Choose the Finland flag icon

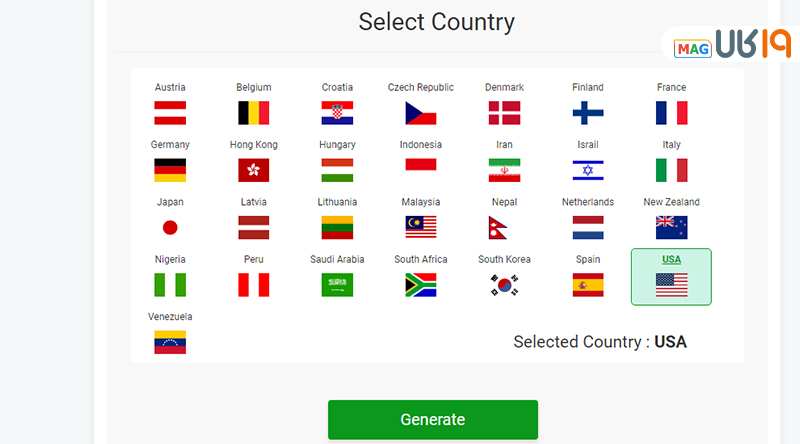coord(588,113)
